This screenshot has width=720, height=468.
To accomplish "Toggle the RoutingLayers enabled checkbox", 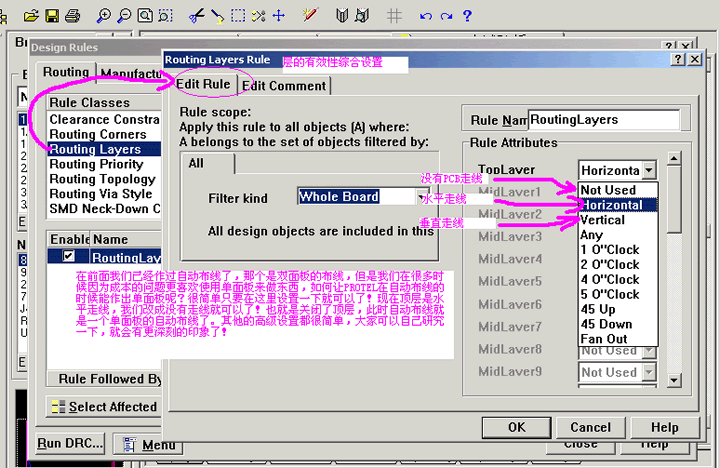I will 68,256.
